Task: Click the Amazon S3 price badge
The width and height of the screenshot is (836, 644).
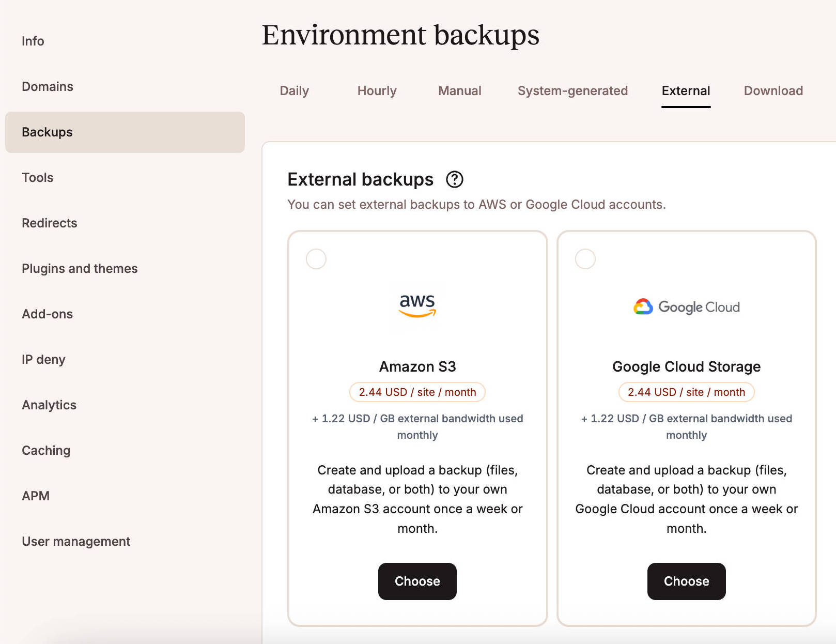Action: pyautogui.click(x=417, y=392)
